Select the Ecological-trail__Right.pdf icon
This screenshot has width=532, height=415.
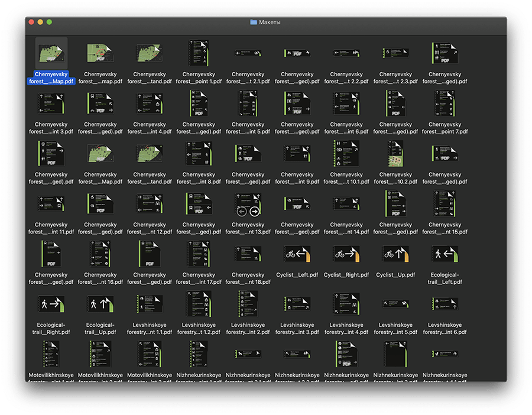click(51, 304)
